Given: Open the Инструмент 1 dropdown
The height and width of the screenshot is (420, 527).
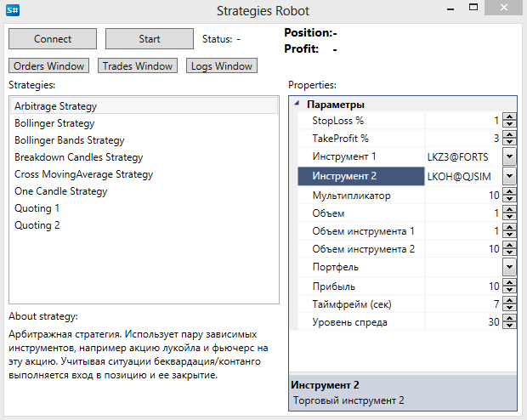Looking at the screenshot, I should tap(508, 156).
